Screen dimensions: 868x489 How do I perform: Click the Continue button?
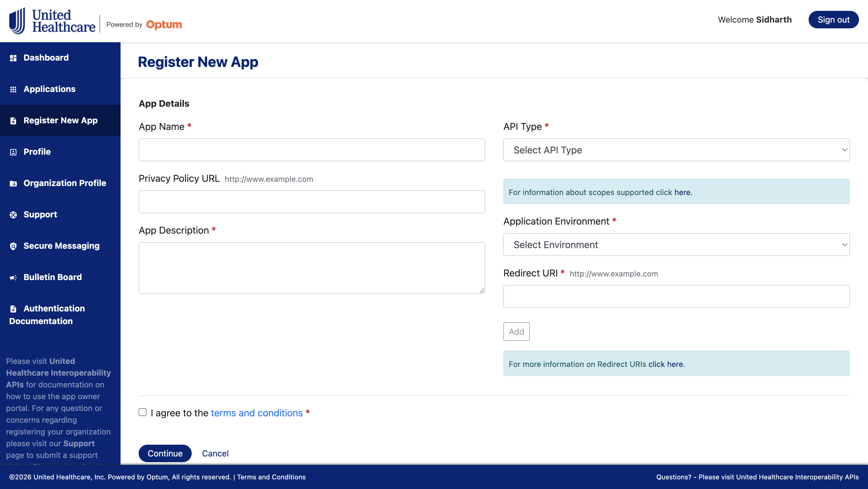coord(165,453)
